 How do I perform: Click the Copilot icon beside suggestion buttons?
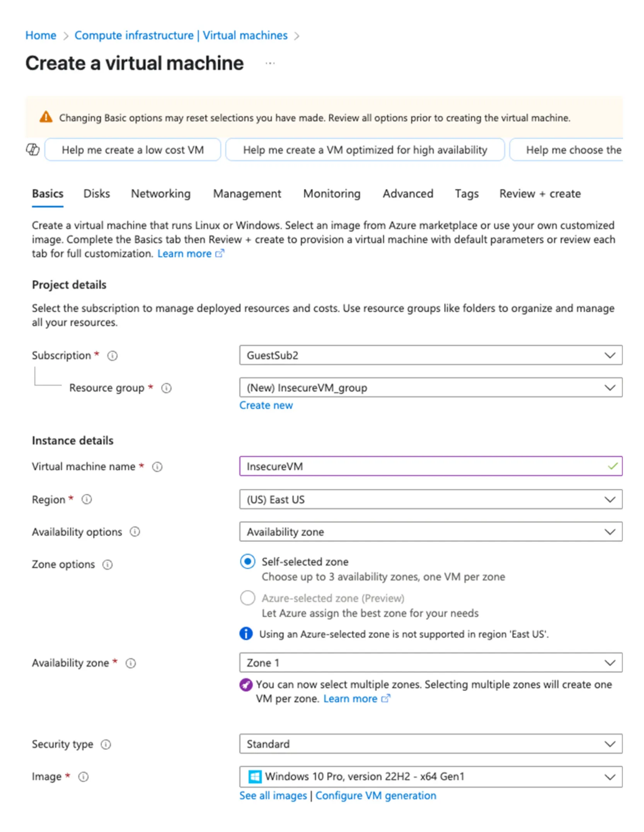click(32, 150)
